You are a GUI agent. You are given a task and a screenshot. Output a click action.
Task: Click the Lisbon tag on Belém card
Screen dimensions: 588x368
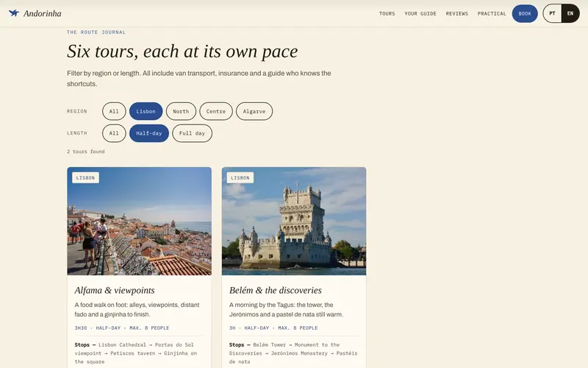(240, 177)
